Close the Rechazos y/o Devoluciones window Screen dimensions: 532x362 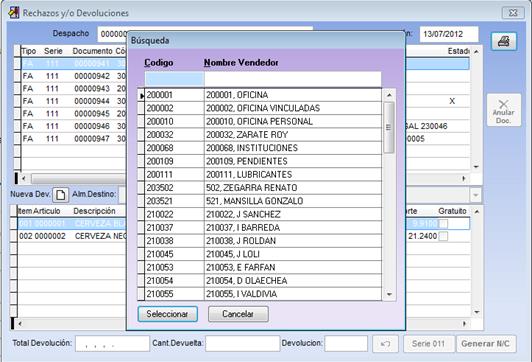click(513, 13)
